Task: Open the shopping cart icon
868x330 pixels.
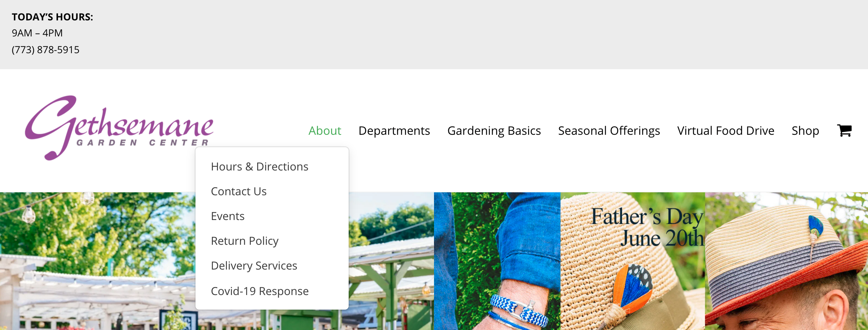Action: click(844, 130)
